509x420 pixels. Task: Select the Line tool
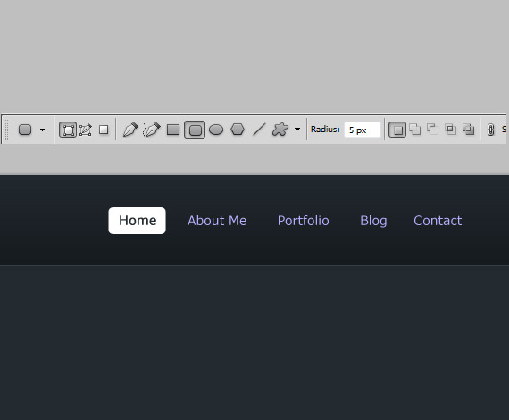pyautogui.click(x=259, y=130)
